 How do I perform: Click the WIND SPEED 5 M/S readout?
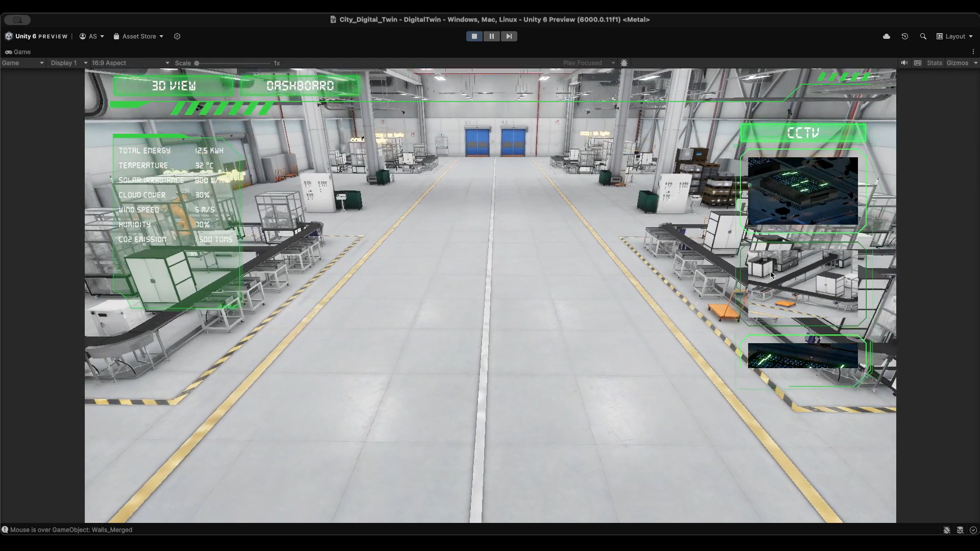tap(167, 210)
